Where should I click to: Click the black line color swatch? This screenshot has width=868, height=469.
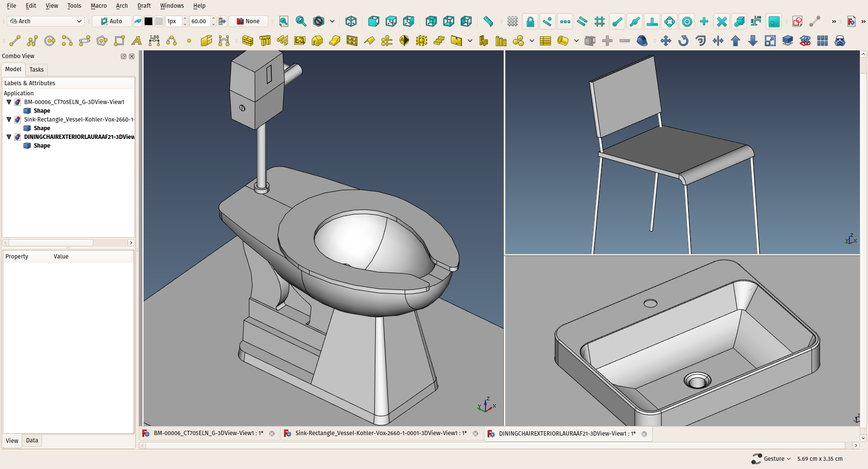click(x=148, y=21)
